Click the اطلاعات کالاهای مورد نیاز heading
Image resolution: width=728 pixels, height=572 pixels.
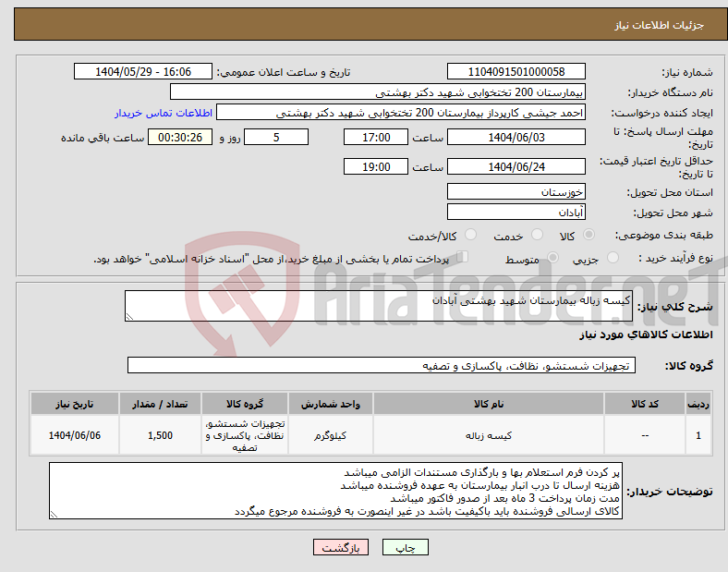pyautogui.click(x=646, y=335)
